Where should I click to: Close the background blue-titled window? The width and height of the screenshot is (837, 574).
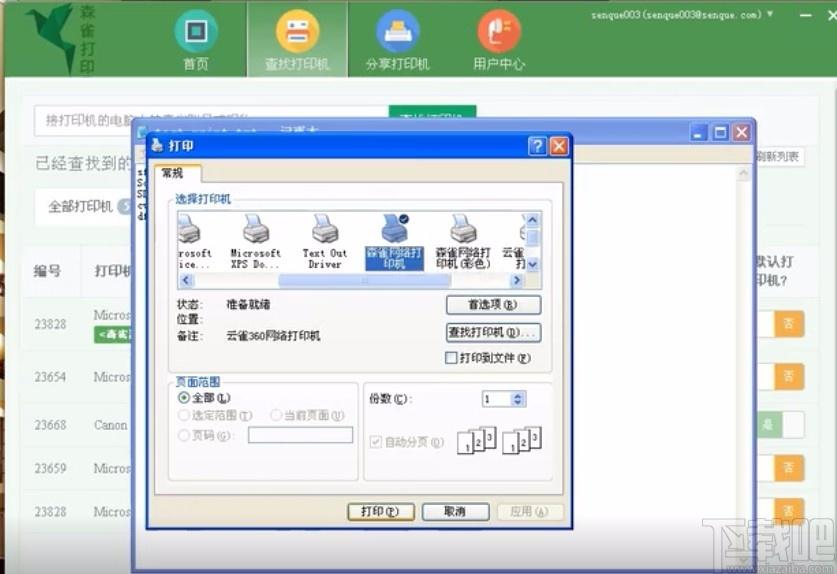click(x=741, y=132)
